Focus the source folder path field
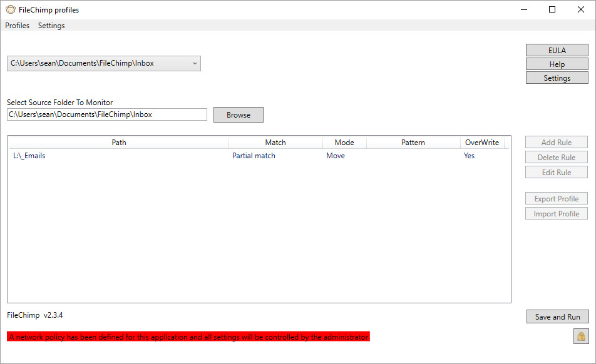Image resolution: width=596 pixels, height=364 pixels. pyautogui.click(x=107, y=114)
